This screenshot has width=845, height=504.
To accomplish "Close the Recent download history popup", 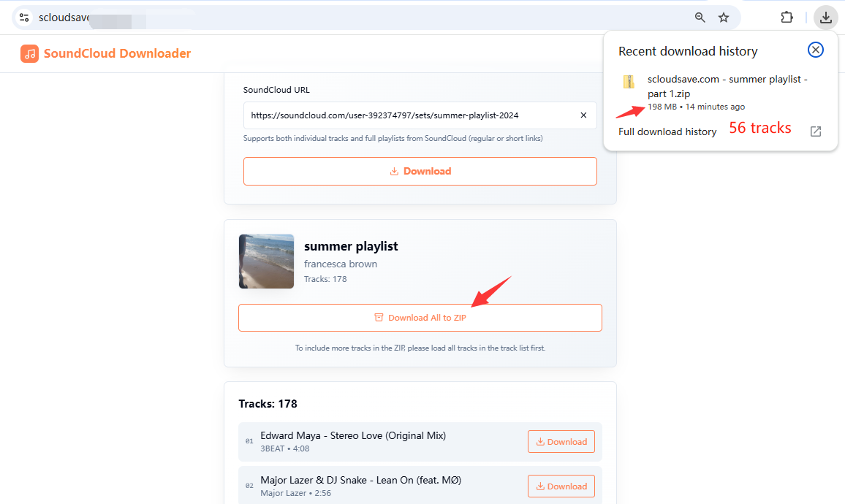I will pos(815,50).
